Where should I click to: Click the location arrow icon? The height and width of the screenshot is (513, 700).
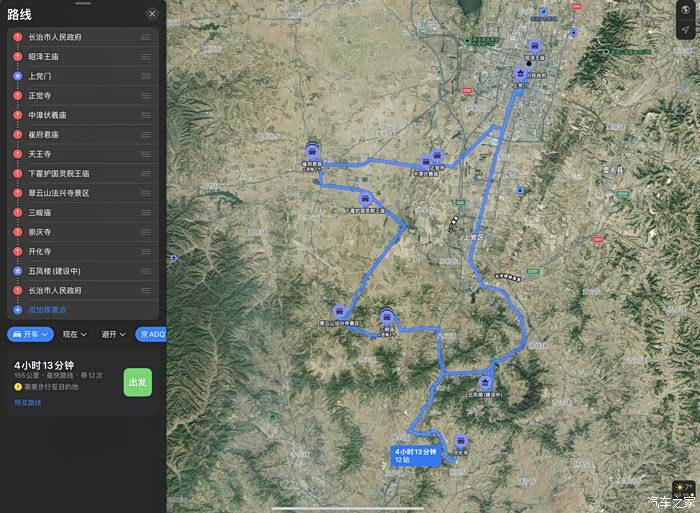tap(685, 29)
